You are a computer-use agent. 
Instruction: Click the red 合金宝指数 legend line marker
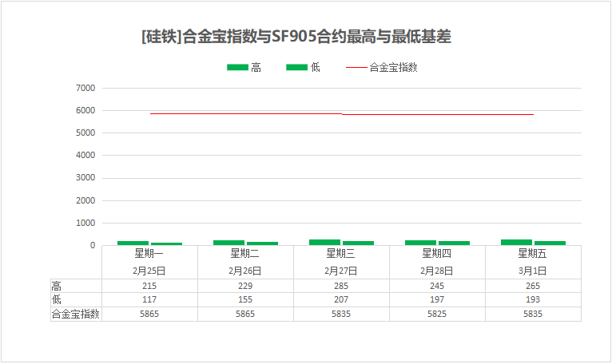tap(356, 68)
